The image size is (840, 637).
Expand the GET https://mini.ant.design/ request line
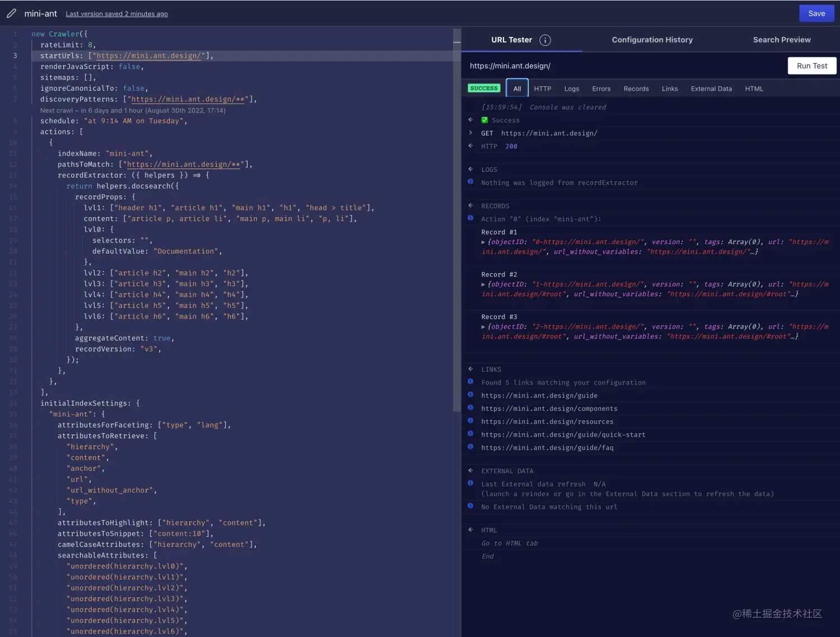click(470, 133)
